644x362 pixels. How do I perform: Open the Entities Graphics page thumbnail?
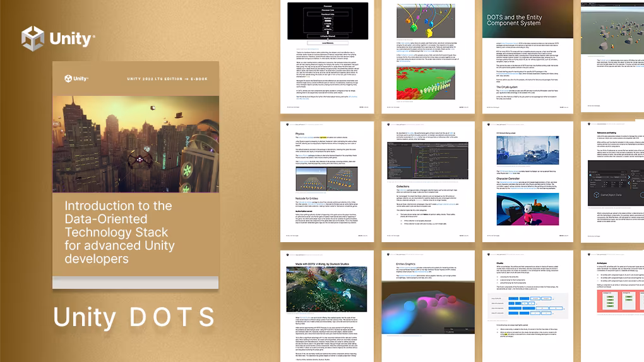[428, 306]
